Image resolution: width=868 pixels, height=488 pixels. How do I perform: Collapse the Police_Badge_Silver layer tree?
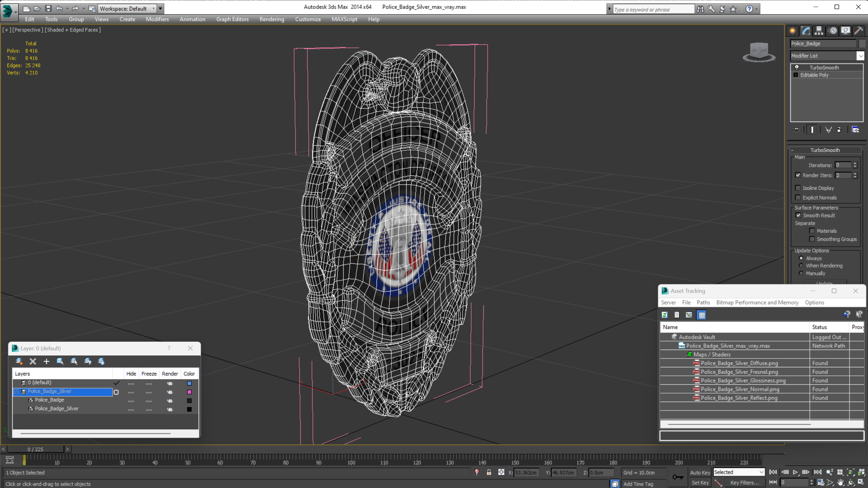(16, 391)
